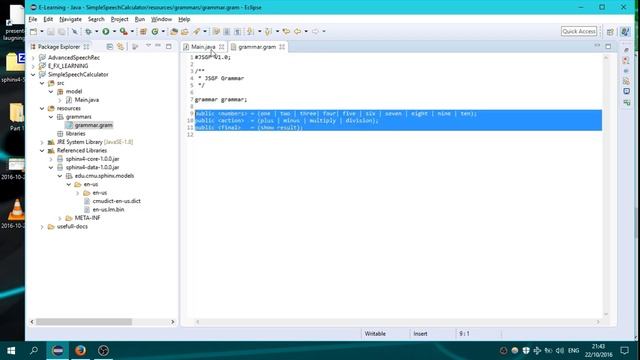
Task: Click the Eclipse taskbar icon
Action: [58, 350]
